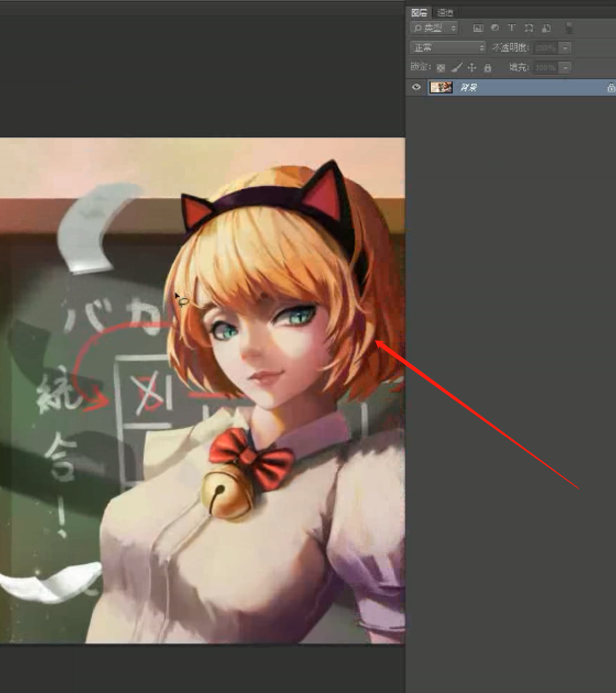Toggle the layer filtering switch
Viewport: 616px width, 693px height.
(x=569, y=28)
